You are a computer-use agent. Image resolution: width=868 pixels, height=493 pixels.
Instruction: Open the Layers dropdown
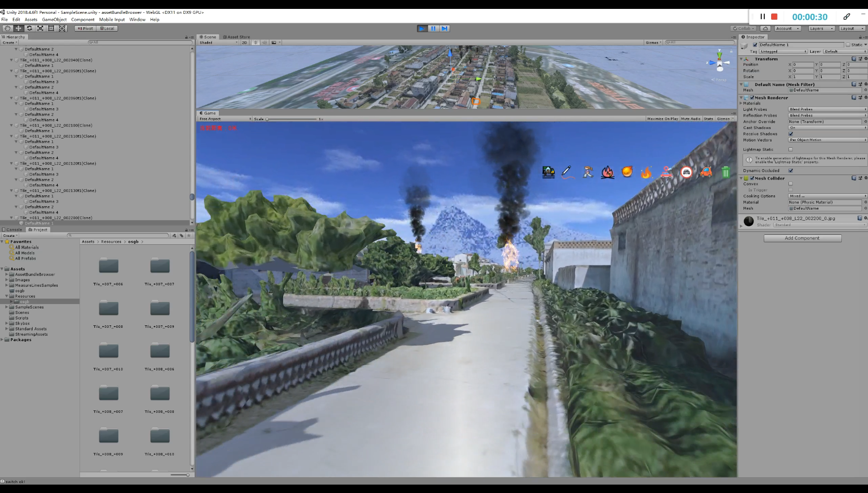click(x=822, y=29)
